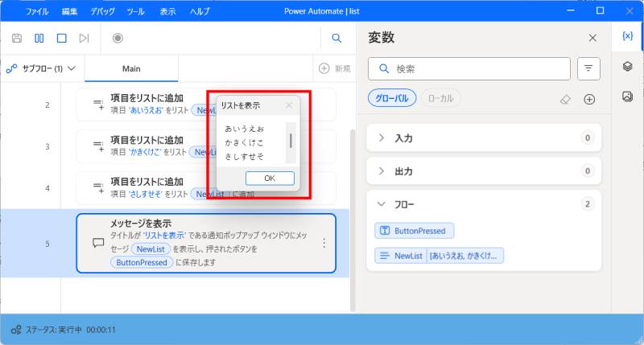Expand the サブフロー dropdown
644x345 pixels.
(x=41, y=68)
